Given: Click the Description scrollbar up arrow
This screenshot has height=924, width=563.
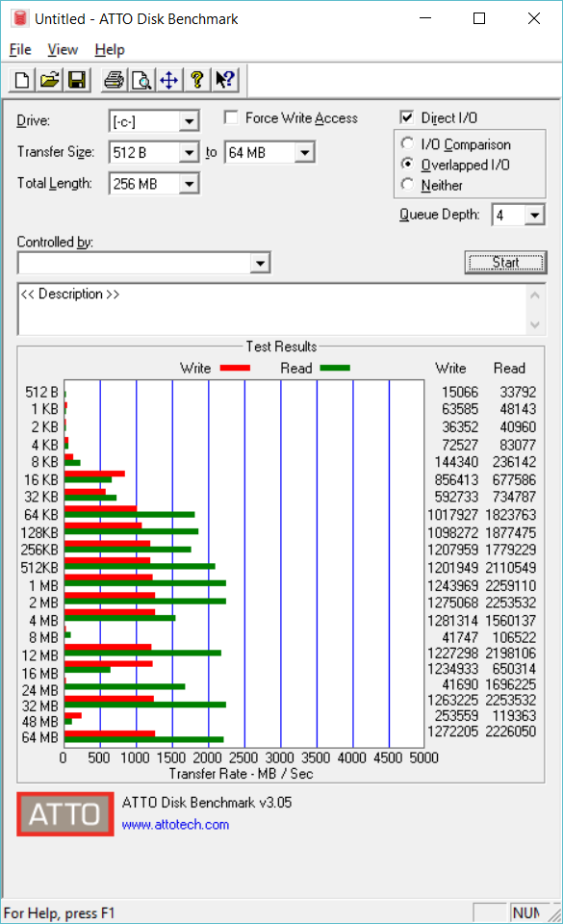Looking at the screenshot, I should (x=535, y=295).
